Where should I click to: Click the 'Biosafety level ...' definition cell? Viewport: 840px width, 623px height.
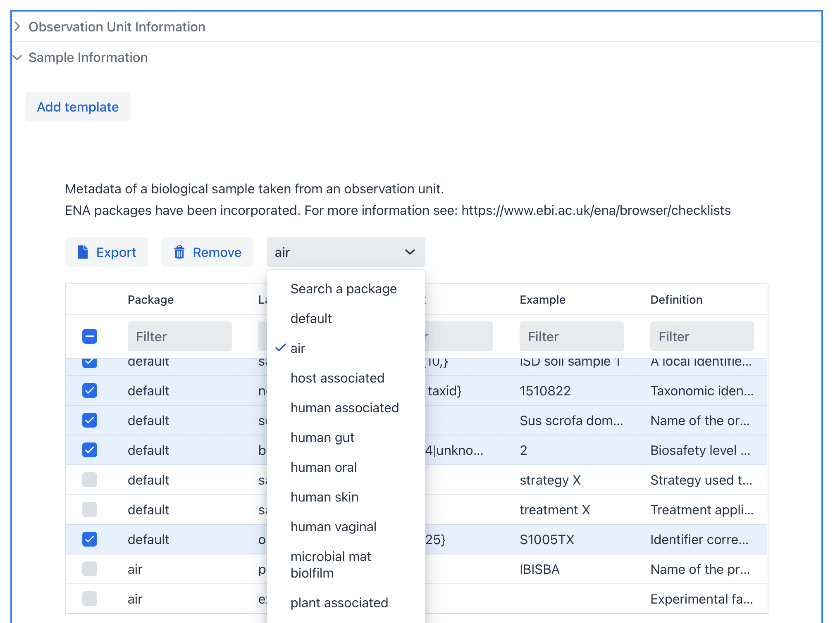pos(700,450)
